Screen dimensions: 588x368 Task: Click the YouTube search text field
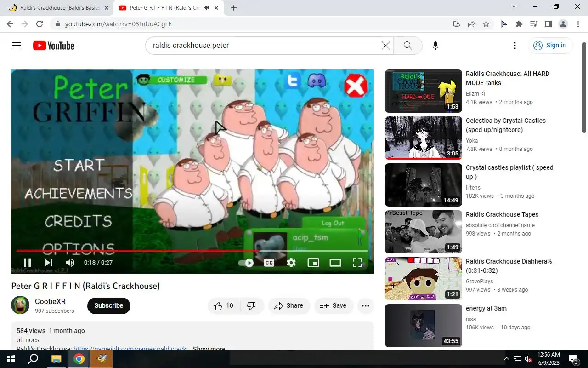264,46
